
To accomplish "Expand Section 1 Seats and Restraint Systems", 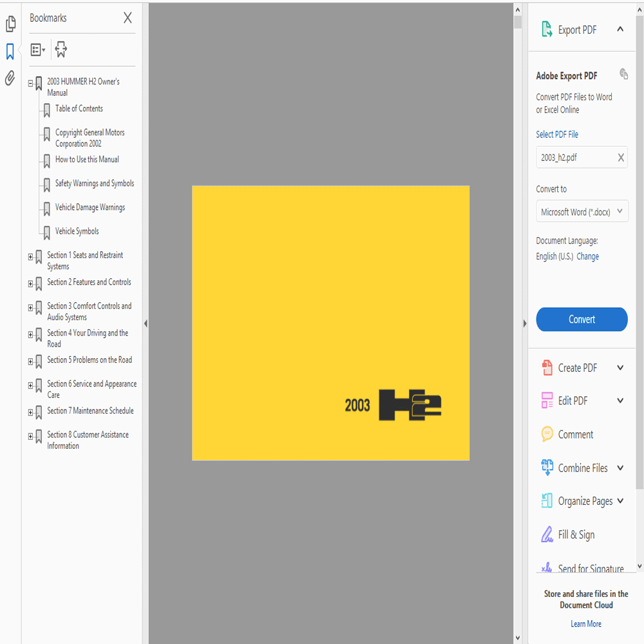I will click(x=30, y=257).
